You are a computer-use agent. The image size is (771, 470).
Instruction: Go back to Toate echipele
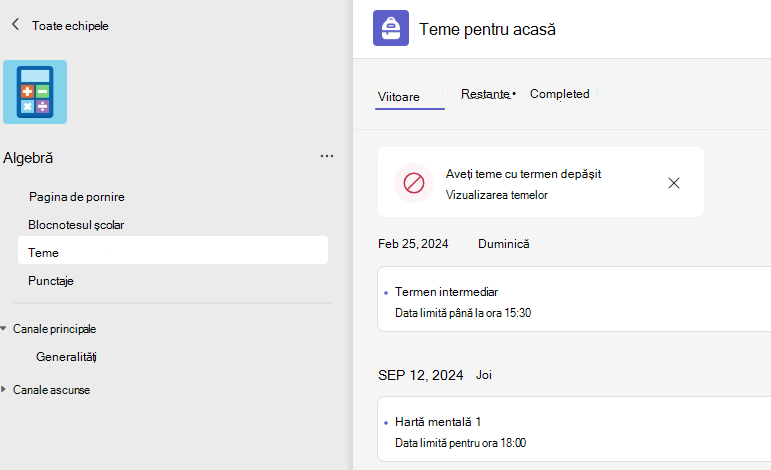[x=15, y=25]
